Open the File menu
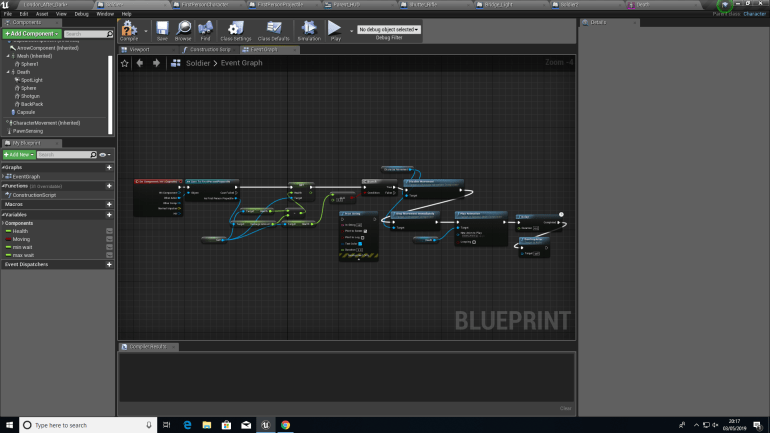 tap(8, 14)
